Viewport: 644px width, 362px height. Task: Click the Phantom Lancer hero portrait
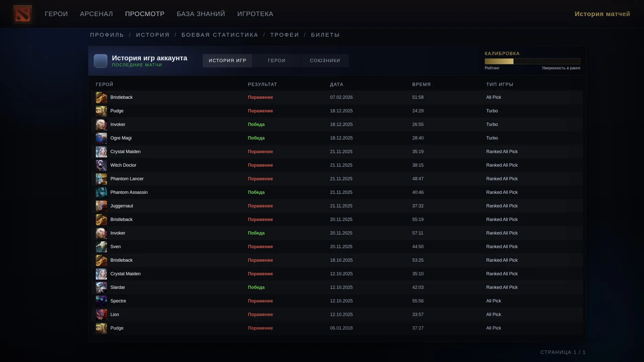101,179
